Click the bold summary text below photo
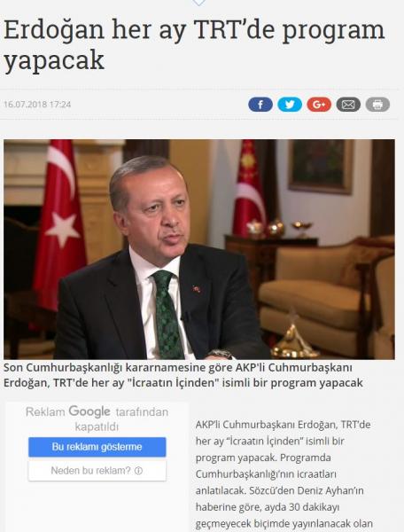This screenshot has height=532, width=404. click(183, 375)
